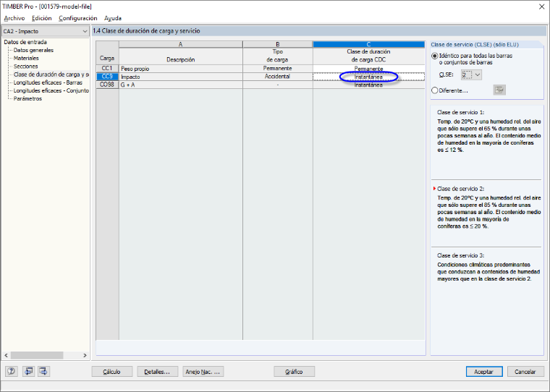Open 'Longitudes eficaces - Conjunto' tree item
Screen dimensions: 550x392
pyautogui.click(x=51, y=90)
